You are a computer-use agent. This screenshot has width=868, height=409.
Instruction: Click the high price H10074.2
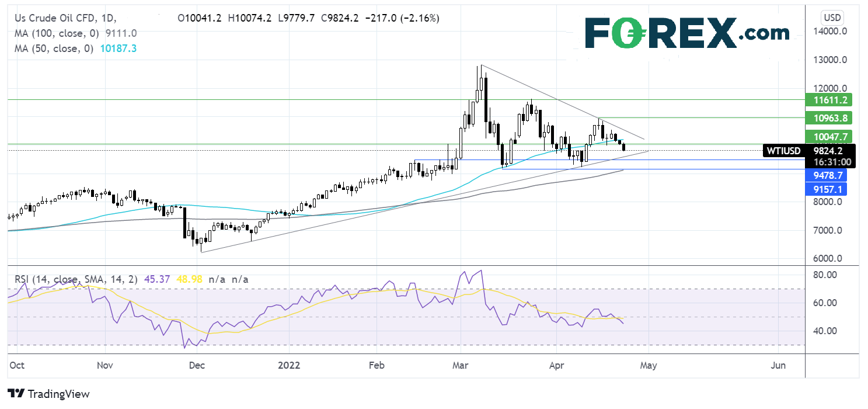[x=255, y=18]
